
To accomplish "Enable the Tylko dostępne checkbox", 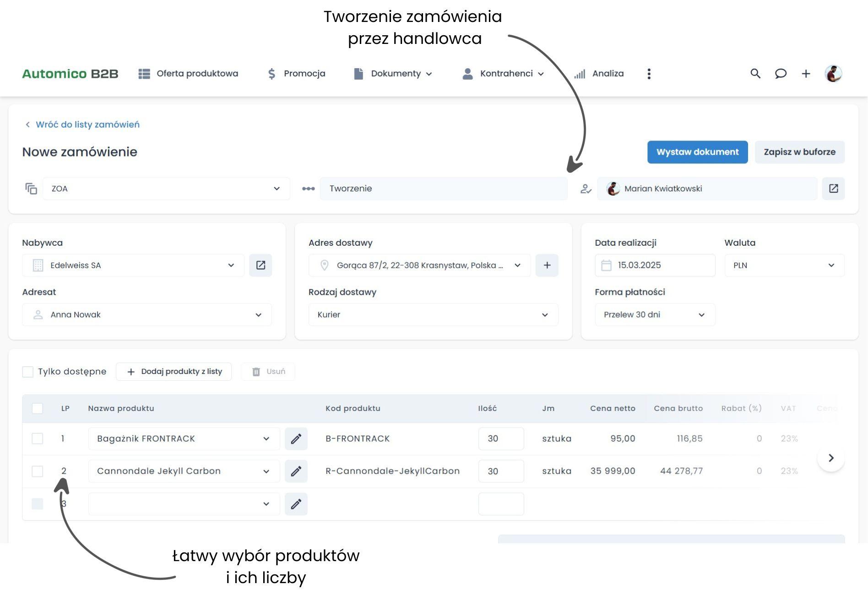I will tap(28, 372).
